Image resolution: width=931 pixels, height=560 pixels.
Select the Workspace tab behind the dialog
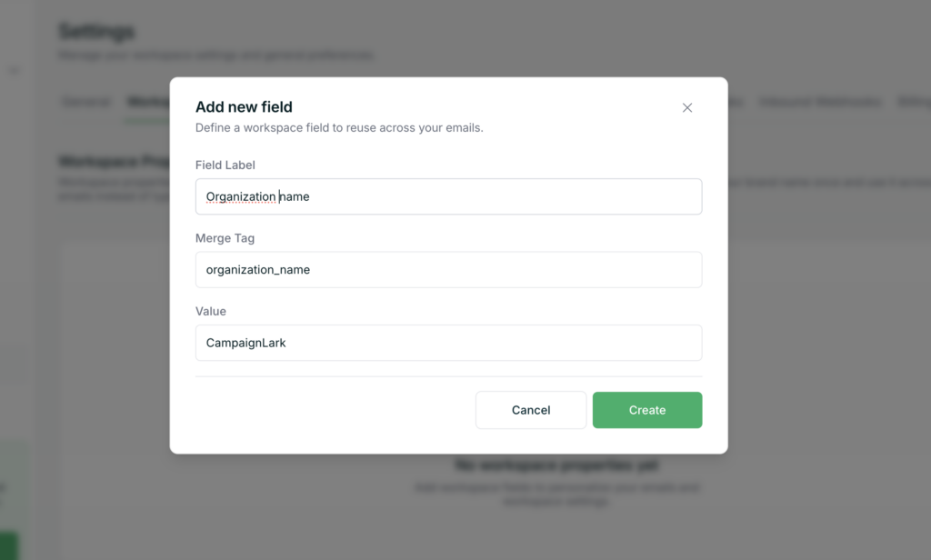point(147,102)
